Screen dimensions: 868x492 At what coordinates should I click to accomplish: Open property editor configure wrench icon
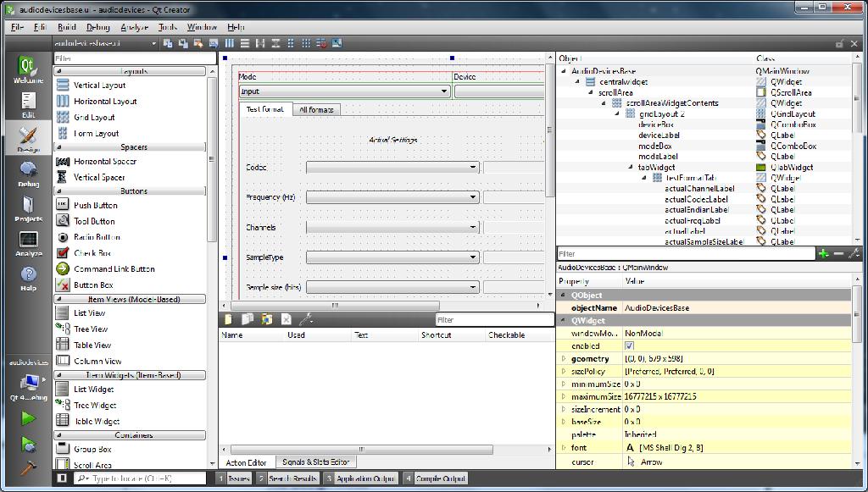[854, 254]
